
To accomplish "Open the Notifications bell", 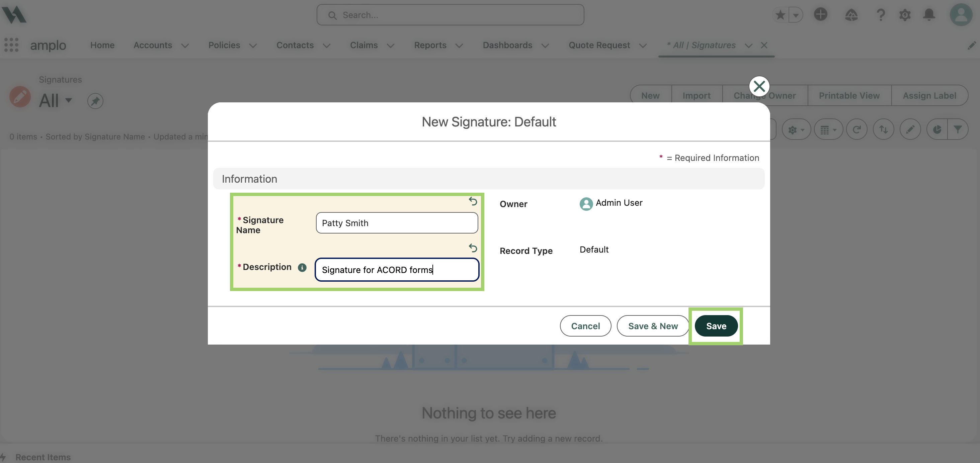I will click(929, 15).
